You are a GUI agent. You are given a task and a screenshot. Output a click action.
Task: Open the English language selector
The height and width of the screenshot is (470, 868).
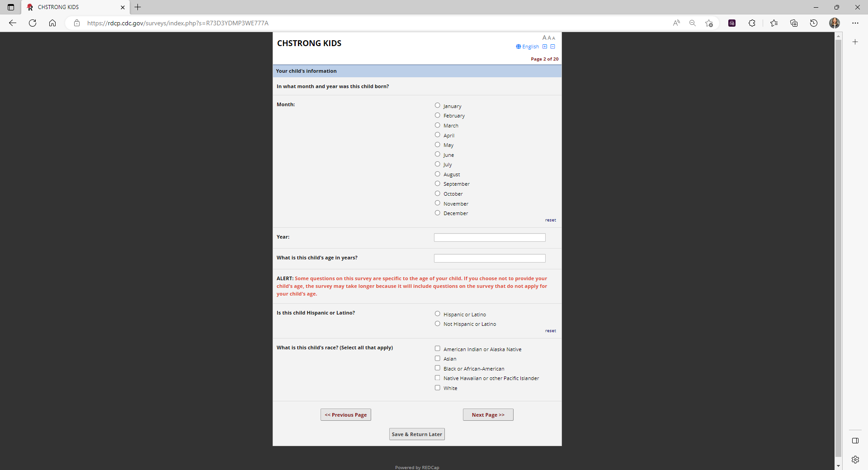click(x=528, y=47)
